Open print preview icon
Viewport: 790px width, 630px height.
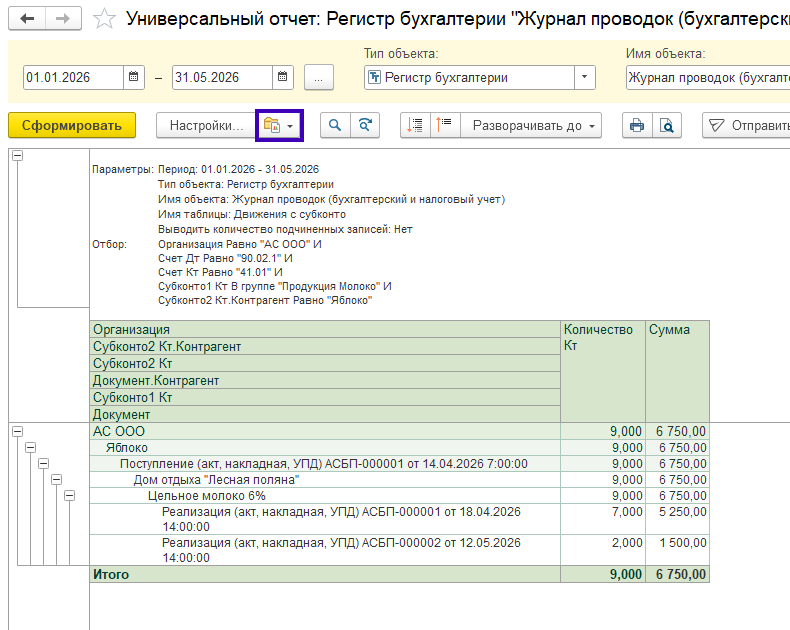pos(667,125)
